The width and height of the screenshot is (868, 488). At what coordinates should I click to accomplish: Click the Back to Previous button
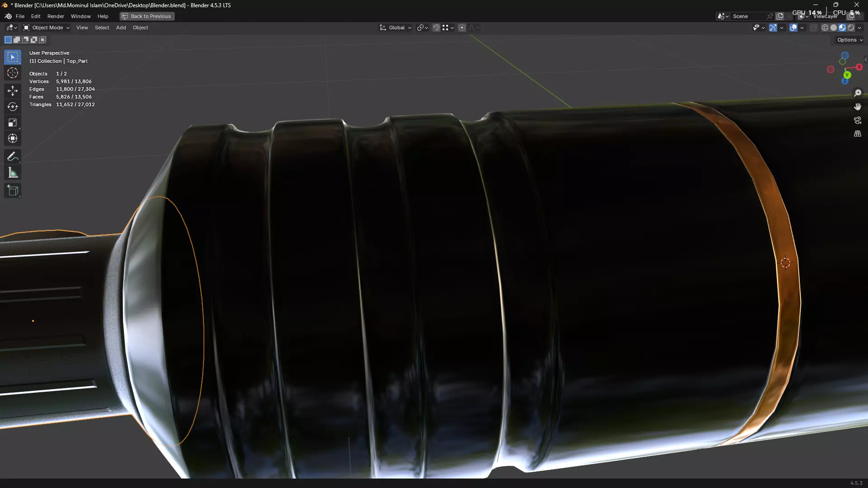[x=147, y=16]
